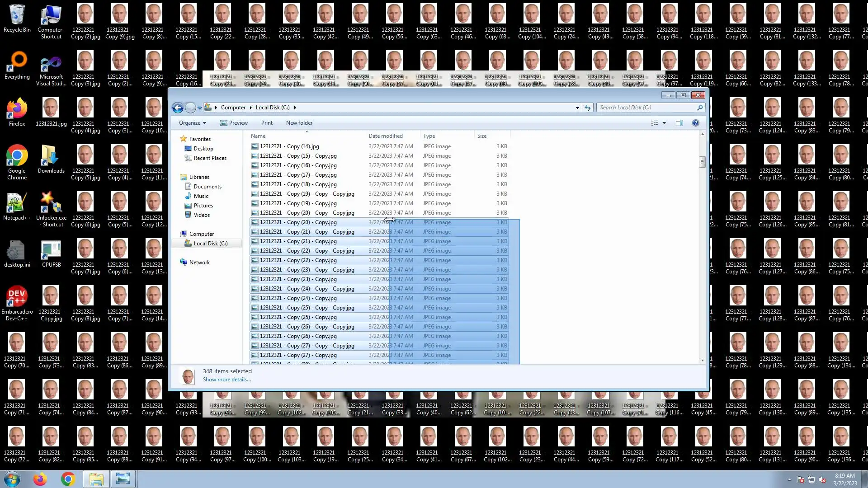Click the change view icon
Viewport: 868px width, 488px height.
[654, 123]
